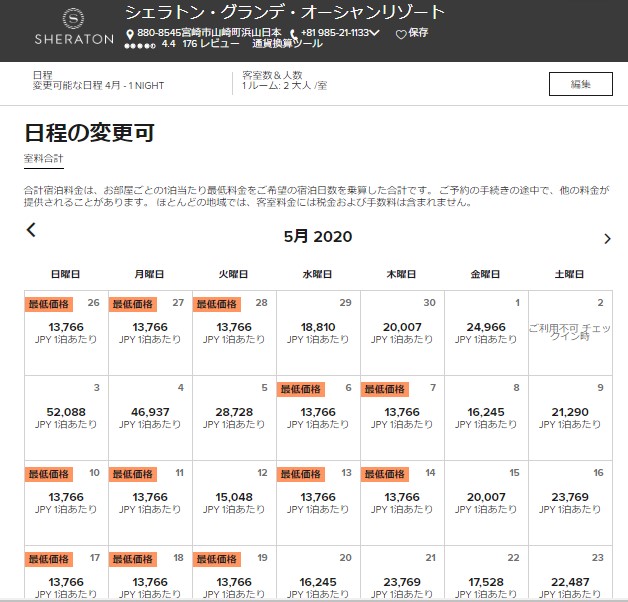Choose May 15 date cell

click(486, 503)
